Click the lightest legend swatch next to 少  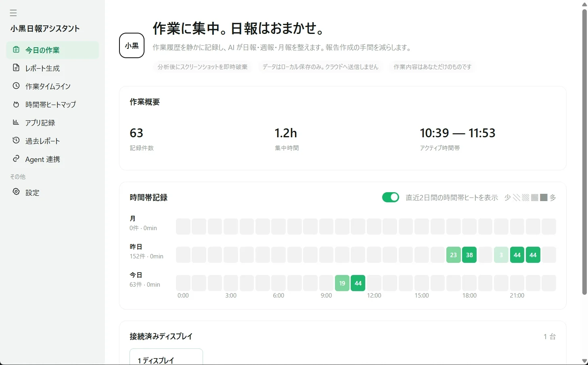[x=516, y=197]
